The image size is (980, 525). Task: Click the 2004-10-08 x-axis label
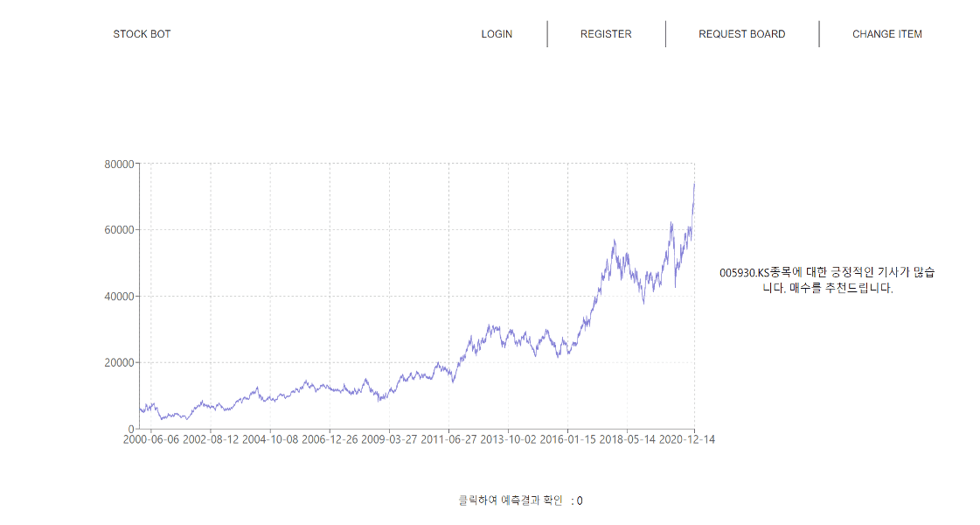coord(270,439)
